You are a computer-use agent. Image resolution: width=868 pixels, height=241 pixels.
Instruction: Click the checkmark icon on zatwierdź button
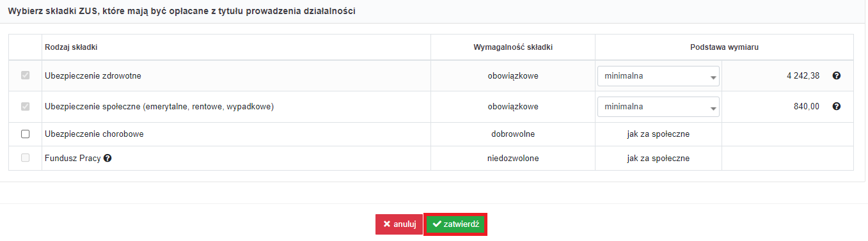tap(437, 224)
